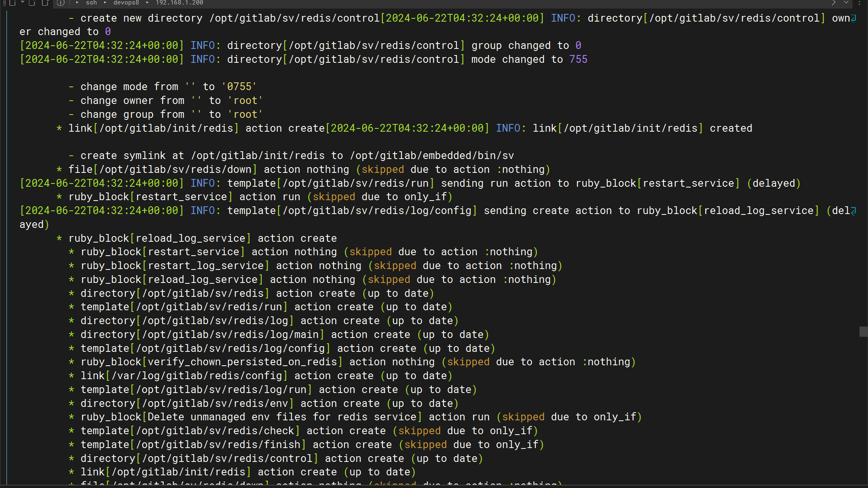This screenshot has width=868, height=488.
Task: Click first 'file[/opt/gitlab/sv/redis/down]' line
Action: (303, 170)
